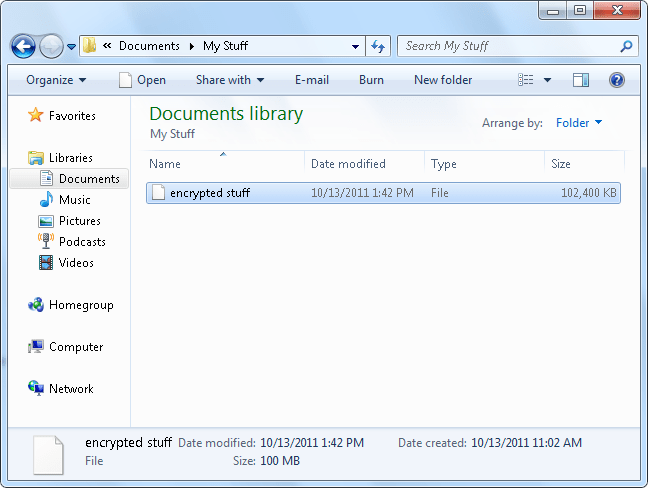Change view using the view icon
648x488 pixels.
tap(526, 80)
